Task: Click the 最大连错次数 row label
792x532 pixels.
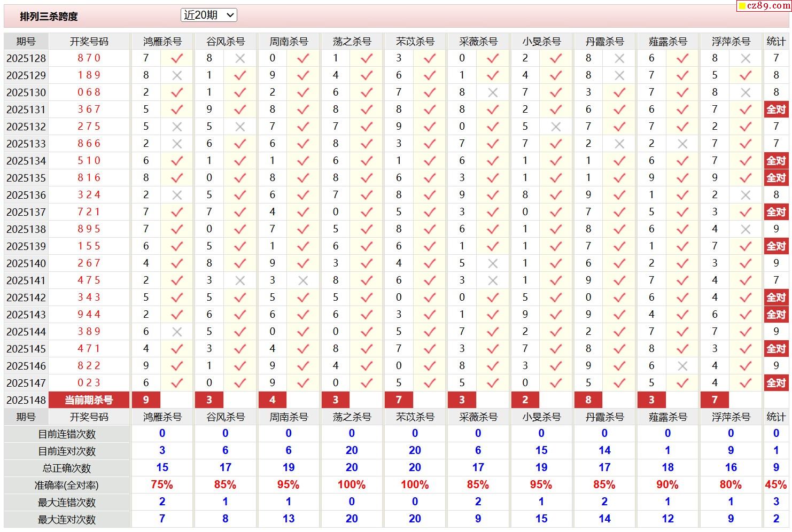Action: coord(67,503)
